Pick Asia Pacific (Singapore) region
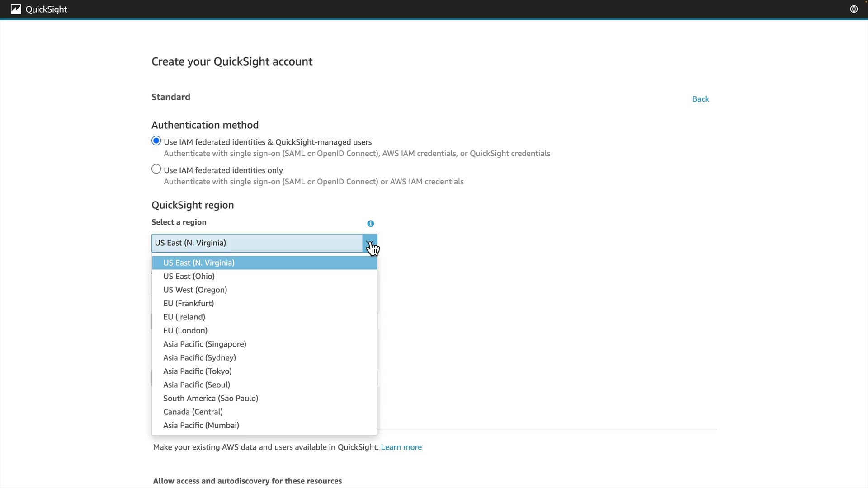868x488 pixels. click(205, 344)
